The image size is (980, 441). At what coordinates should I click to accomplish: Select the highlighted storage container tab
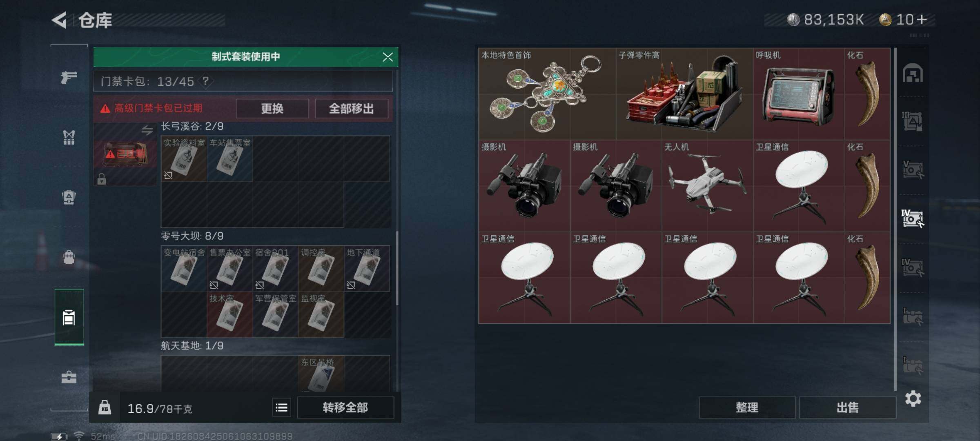tap(912, 218)
